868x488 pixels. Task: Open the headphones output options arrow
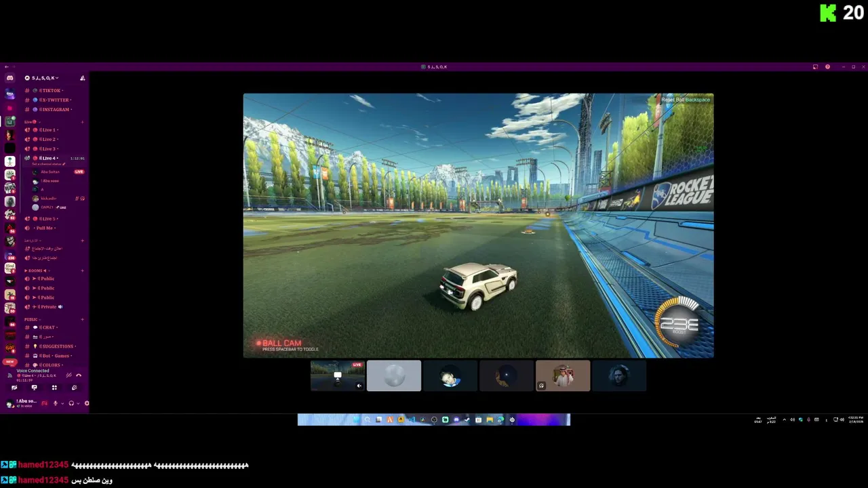(x=77, y=403)
